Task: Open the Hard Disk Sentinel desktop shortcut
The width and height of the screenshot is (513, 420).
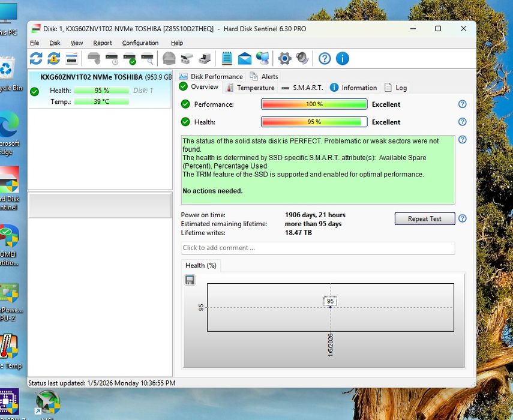Action: click(9, 188)
